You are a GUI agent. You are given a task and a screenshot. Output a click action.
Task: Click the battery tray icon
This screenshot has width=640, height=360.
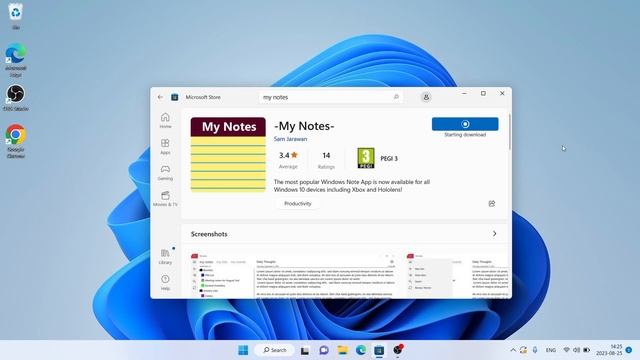click(x=587, y=350)
